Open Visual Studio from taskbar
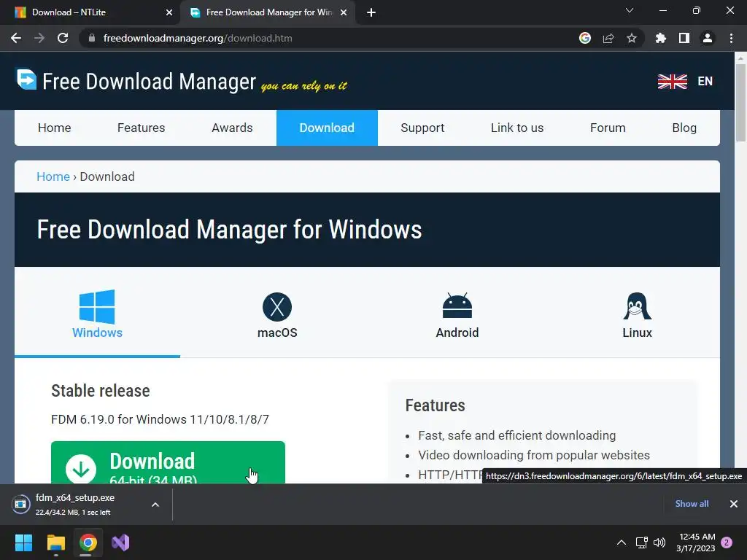 pos(120,542)
